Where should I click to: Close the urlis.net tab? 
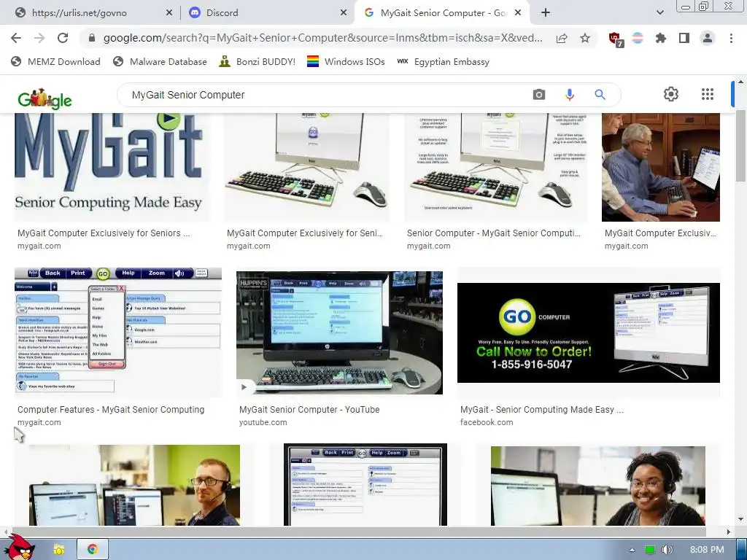coord(169,13)
